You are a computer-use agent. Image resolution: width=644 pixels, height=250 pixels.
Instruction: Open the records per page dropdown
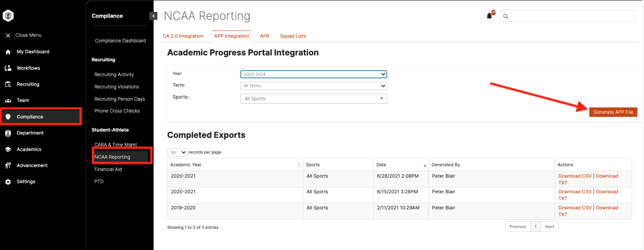(x=177, y=152)
